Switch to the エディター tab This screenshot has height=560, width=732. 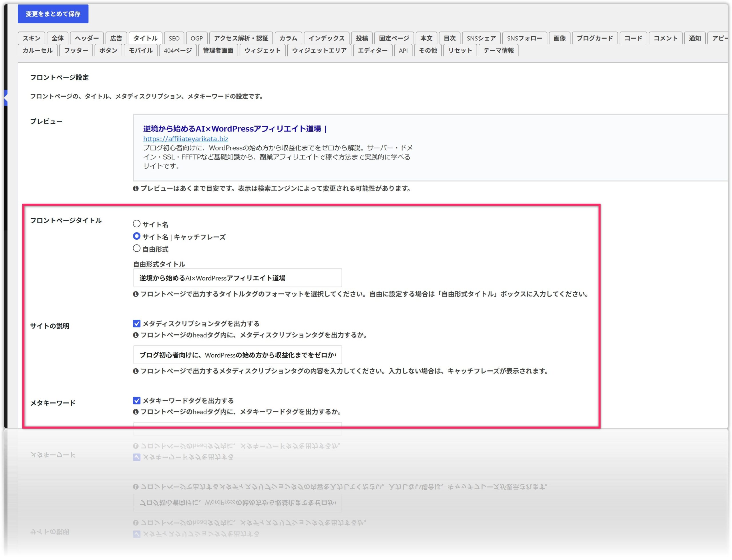[x=373, y=50]
